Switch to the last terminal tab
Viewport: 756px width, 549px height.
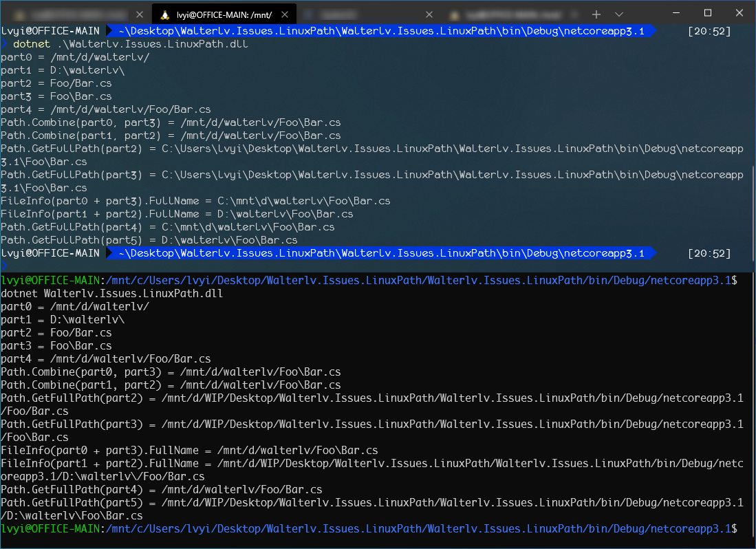point(509,13)
